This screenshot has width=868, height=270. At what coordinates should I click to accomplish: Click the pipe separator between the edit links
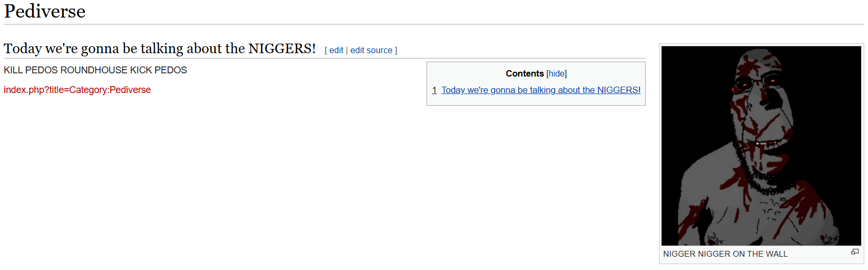point(347,50)
